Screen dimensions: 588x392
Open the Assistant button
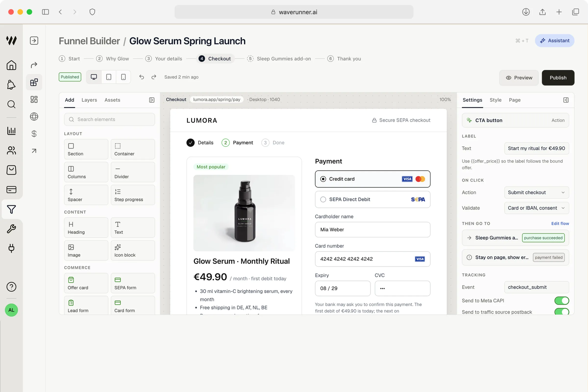(554, 41)
